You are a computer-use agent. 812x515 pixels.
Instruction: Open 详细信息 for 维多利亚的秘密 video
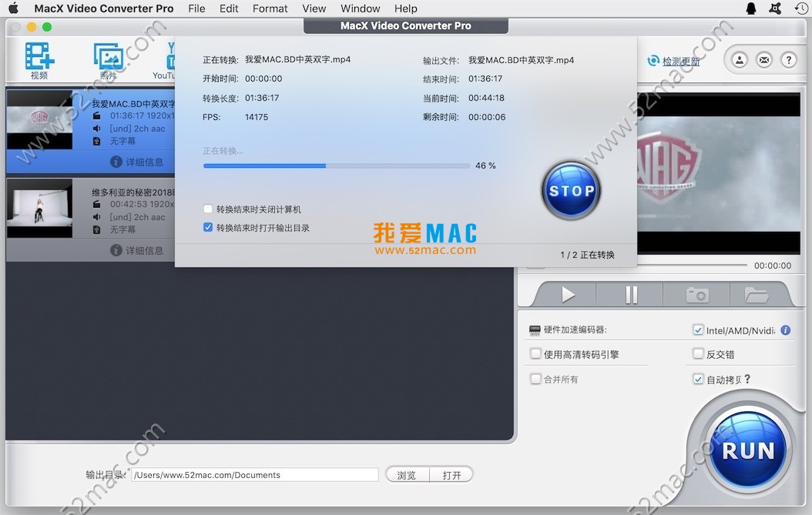tap(136, 250)
